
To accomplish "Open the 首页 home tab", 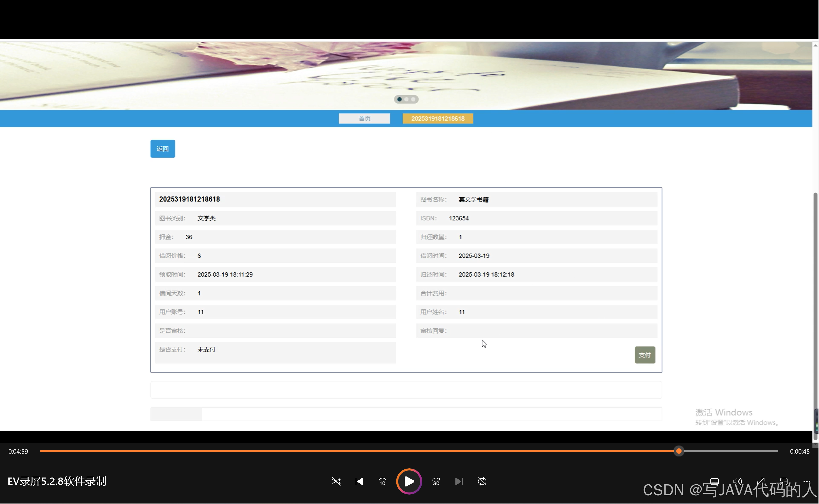I will coord(364,118).
